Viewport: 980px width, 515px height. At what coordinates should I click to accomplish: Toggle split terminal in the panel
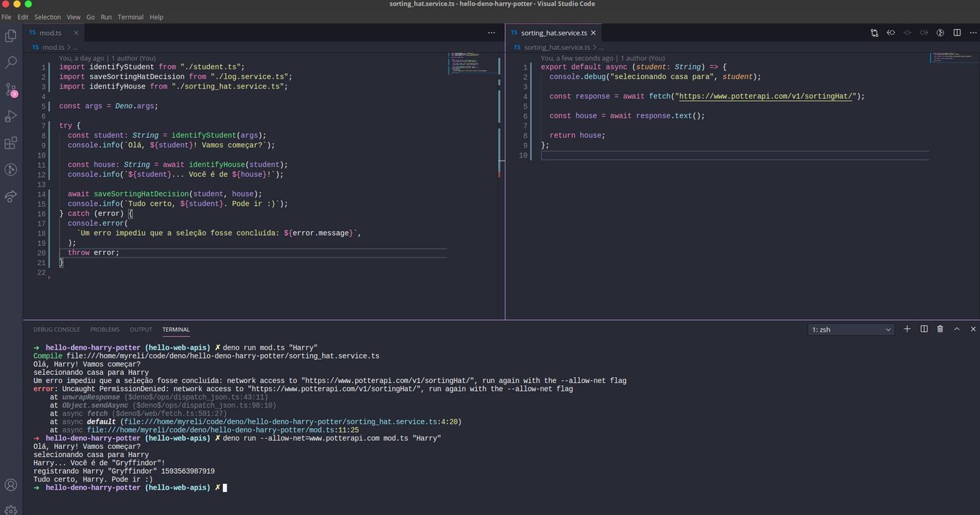[x=924, y=329]
